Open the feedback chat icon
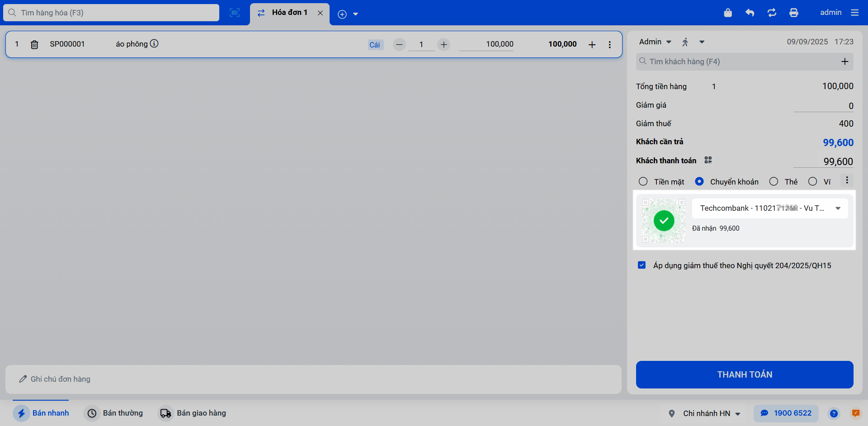 (x=855, y=413)
